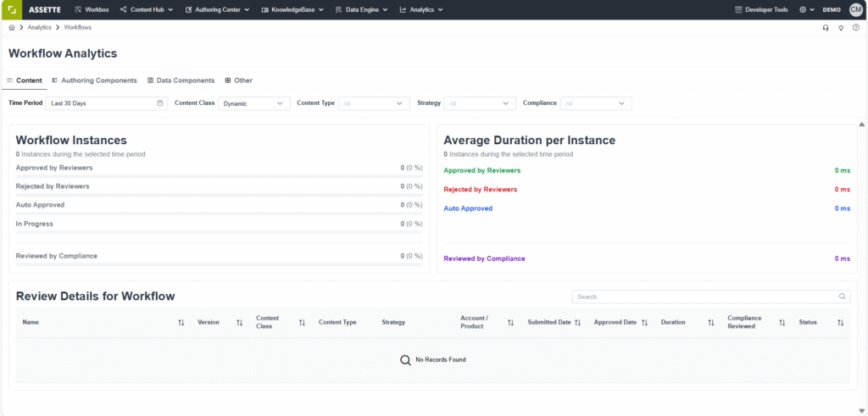The width and height of the screenshot is (868, 416).
Task: Click the search magnifier icon in table search
Action: pos(842,297)
